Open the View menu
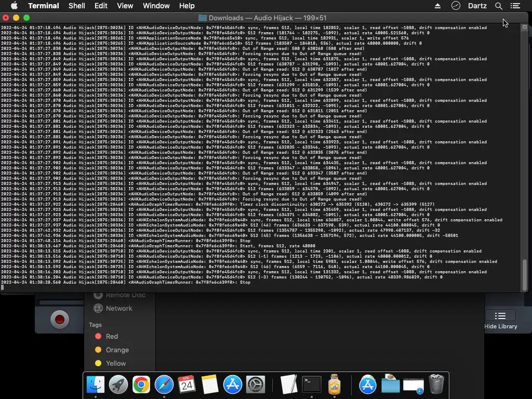 [125, 6]
